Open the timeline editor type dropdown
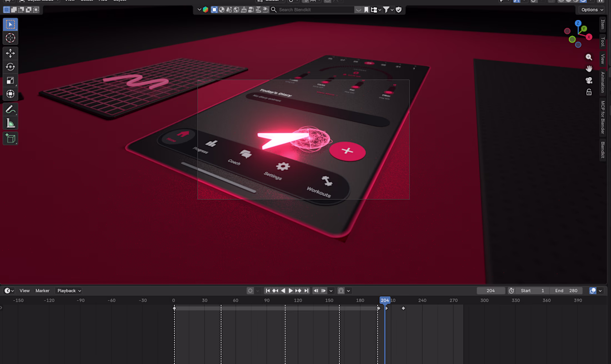 tap(9, 291)
